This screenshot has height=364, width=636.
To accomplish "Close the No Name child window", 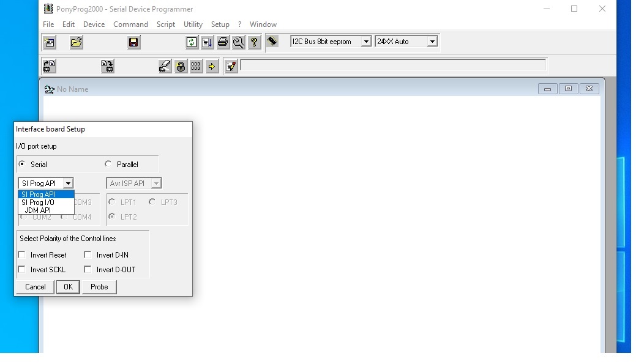I will [589, 89].
